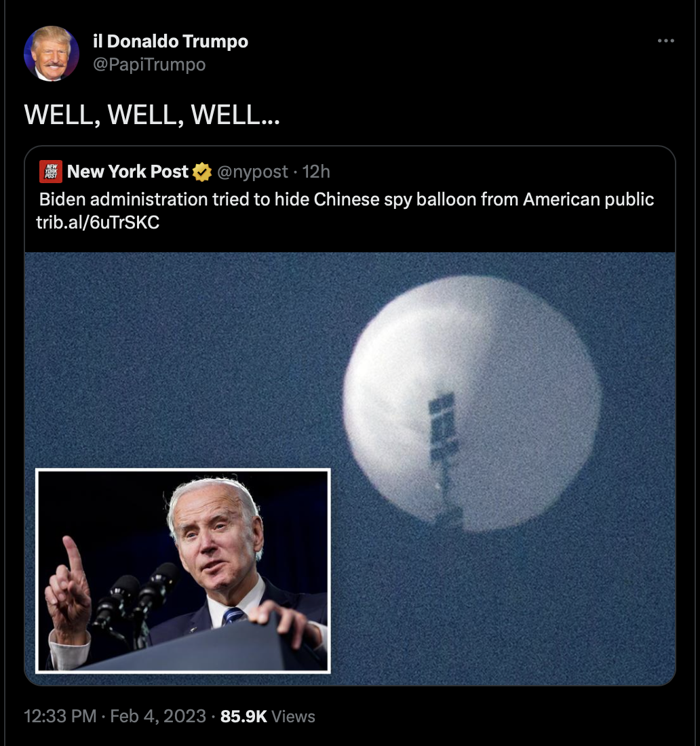Click the New York Post account name

point(128,172)
